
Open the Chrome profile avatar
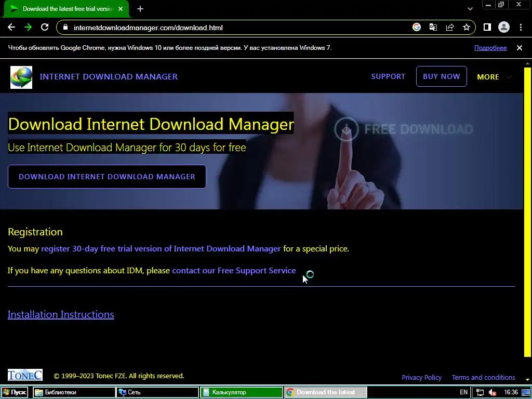(x=504, y=27)
